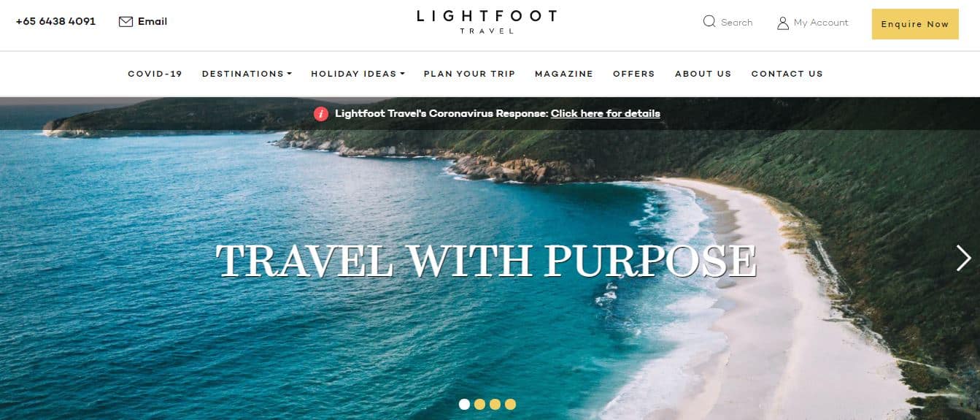Click the red coronavirus info icon

(x=321, y=113)
